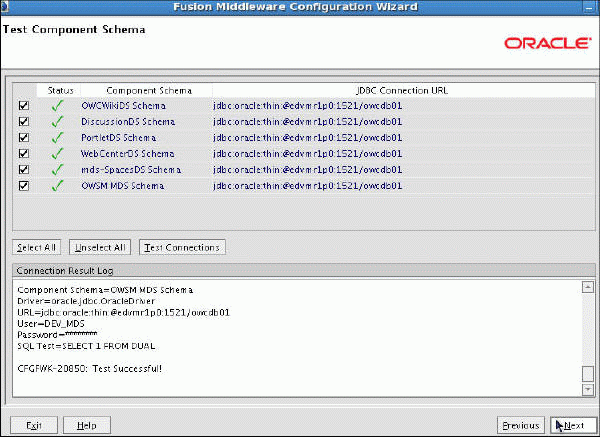Click the Oracle logo
This screenshot has width=600, height=437.
(x=547, y=43)
